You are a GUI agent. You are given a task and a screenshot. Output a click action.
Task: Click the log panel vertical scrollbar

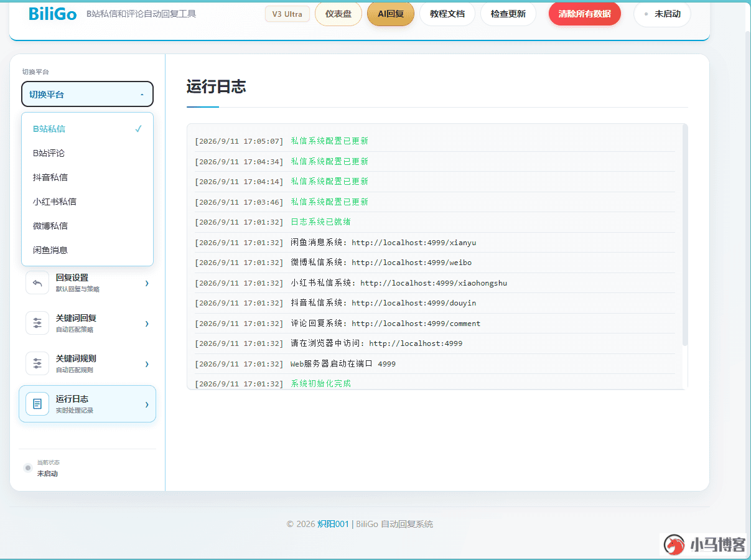pyautogui.click(x=685, y=235)
